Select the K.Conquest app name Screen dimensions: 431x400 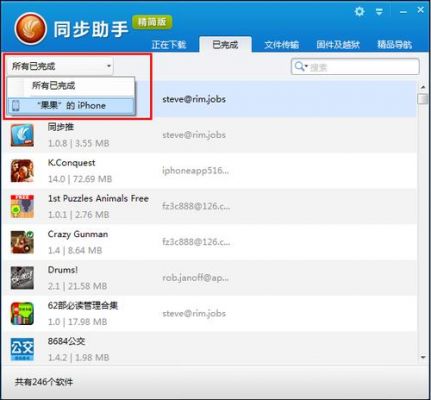tap(71, 163)
